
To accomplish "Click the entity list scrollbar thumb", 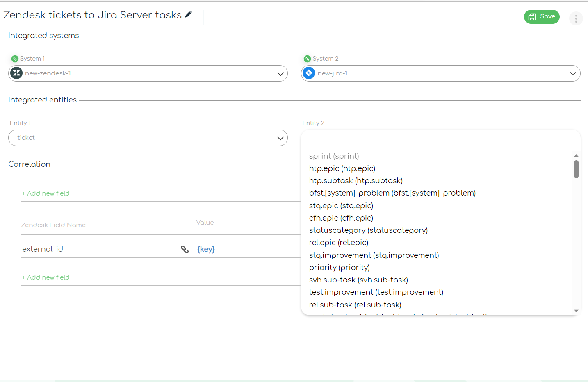I will 576,169.
